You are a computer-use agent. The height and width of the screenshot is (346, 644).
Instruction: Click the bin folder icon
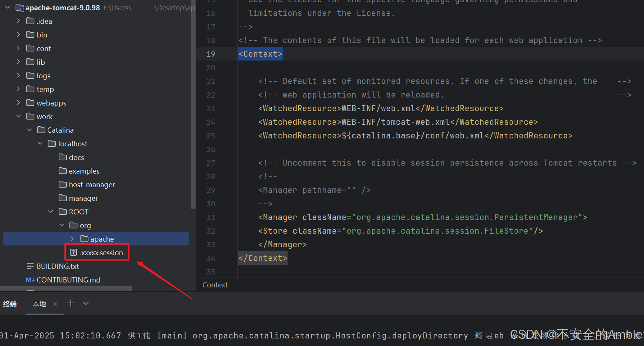(30, 34)
